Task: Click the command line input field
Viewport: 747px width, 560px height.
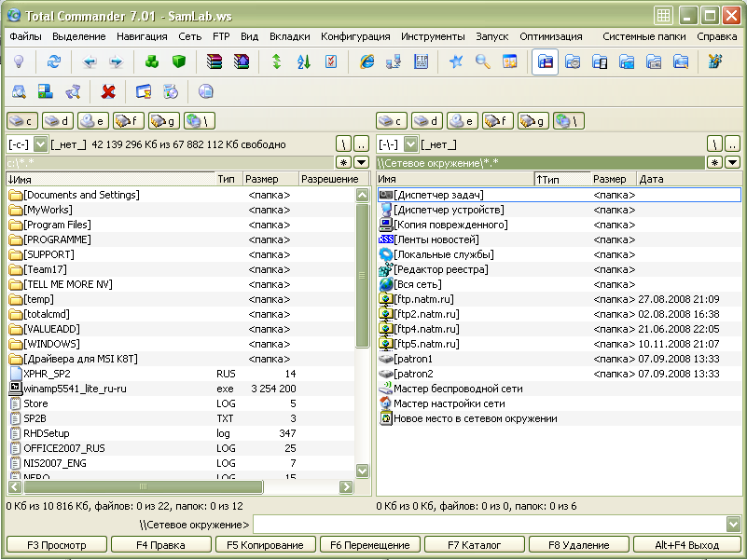Action: pyautogui.click(x=491, y=525)
